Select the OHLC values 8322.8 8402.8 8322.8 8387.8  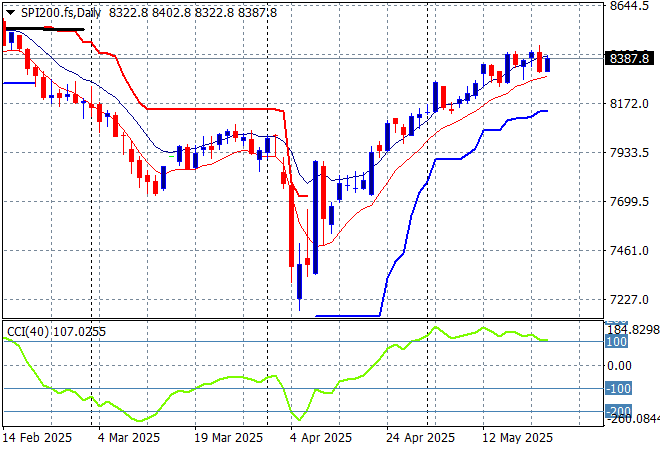(x=193, y=13)
